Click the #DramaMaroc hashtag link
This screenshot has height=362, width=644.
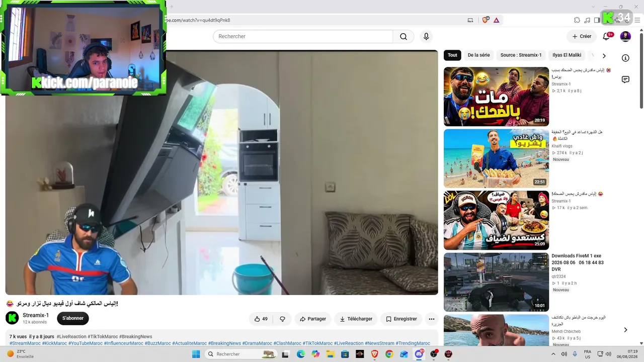[x=257, y=343]
